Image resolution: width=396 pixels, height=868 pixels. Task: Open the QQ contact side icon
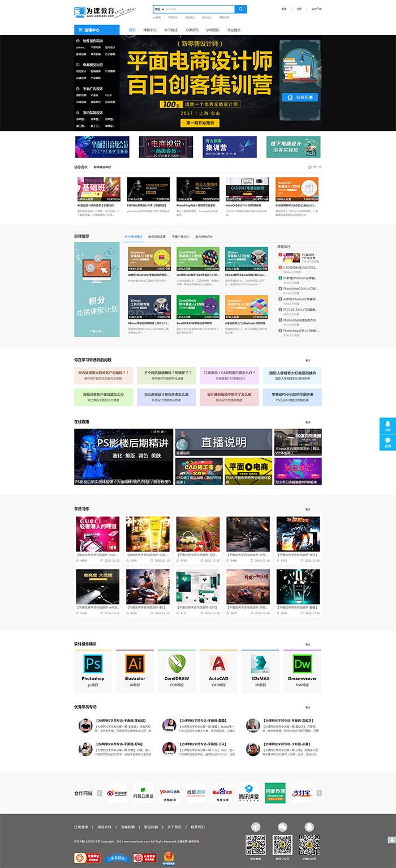(x=388, y=425)
